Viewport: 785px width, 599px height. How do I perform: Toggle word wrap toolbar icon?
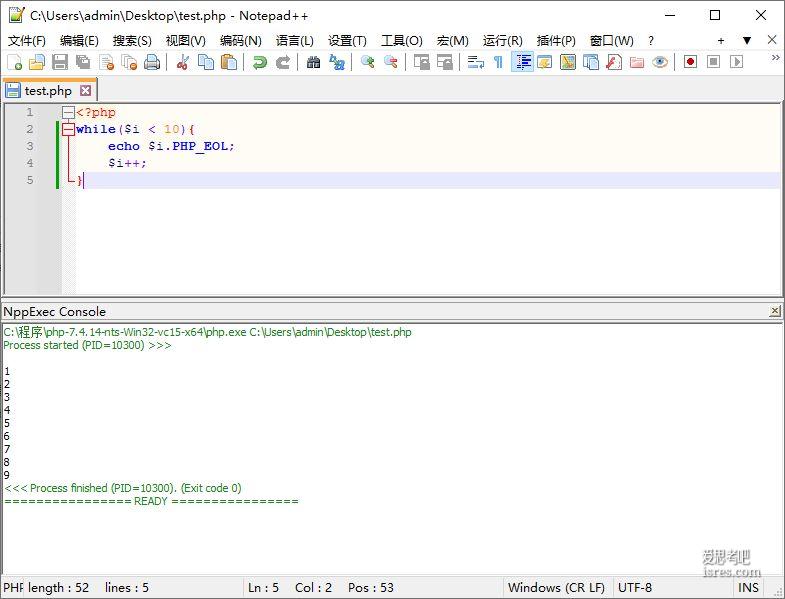tap(476, 62)
